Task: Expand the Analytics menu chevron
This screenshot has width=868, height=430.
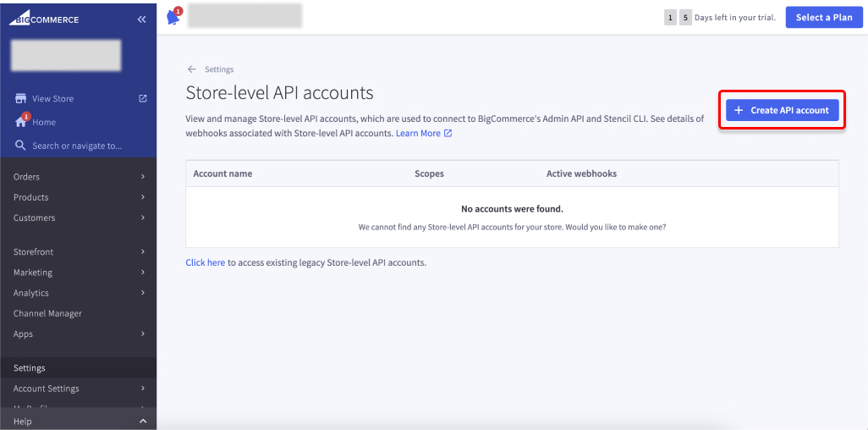Action: [143, 293]
